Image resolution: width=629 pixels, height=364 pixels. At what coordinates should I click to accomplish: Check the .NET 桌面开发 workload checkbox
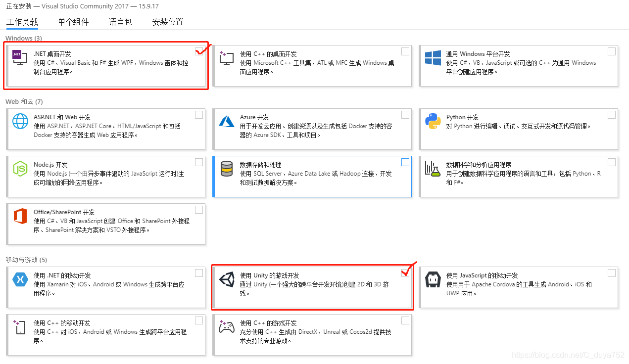199,51
